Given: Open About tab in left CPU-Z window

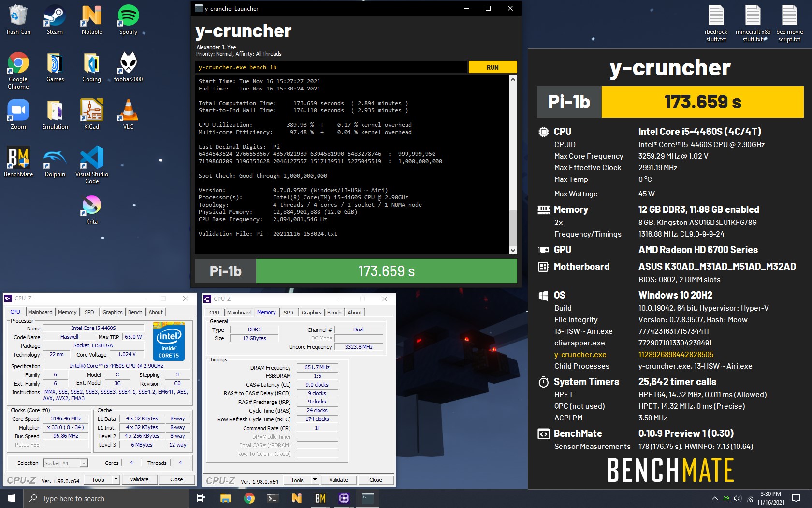Looking at the screenshot, I should tap(156, 312).
